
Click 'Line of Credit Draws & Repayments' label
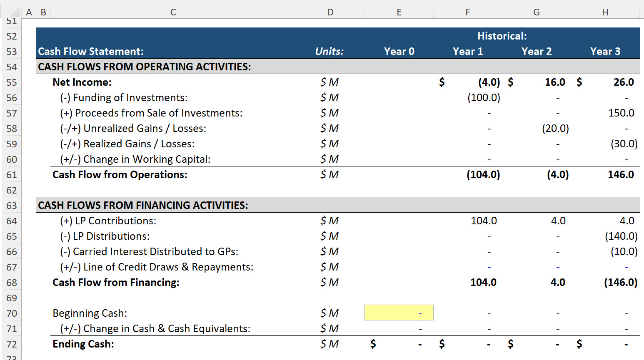click(157, 267)
